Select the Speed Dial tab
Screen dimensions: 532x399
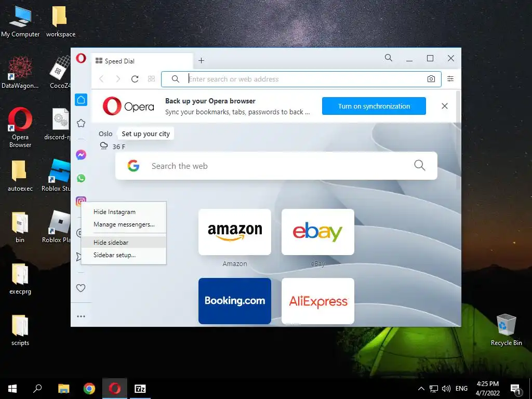(142, 61)
